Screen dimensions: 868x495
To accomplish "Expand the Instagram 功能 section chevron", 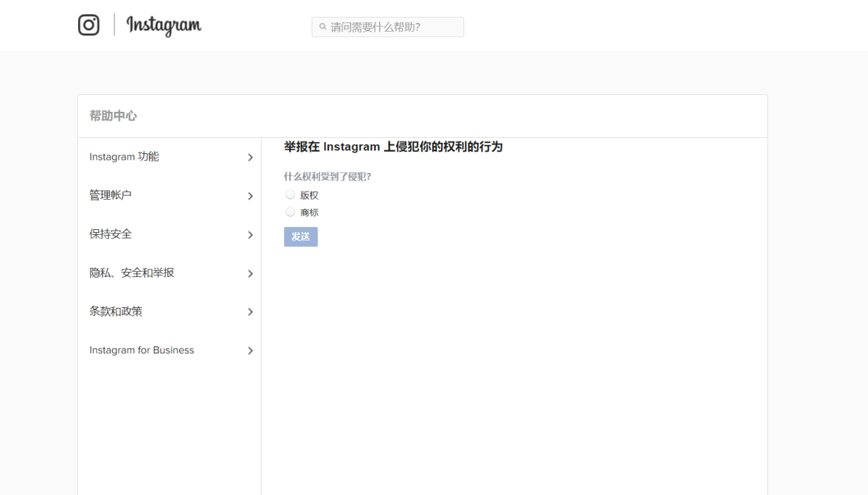I will 250,157.
